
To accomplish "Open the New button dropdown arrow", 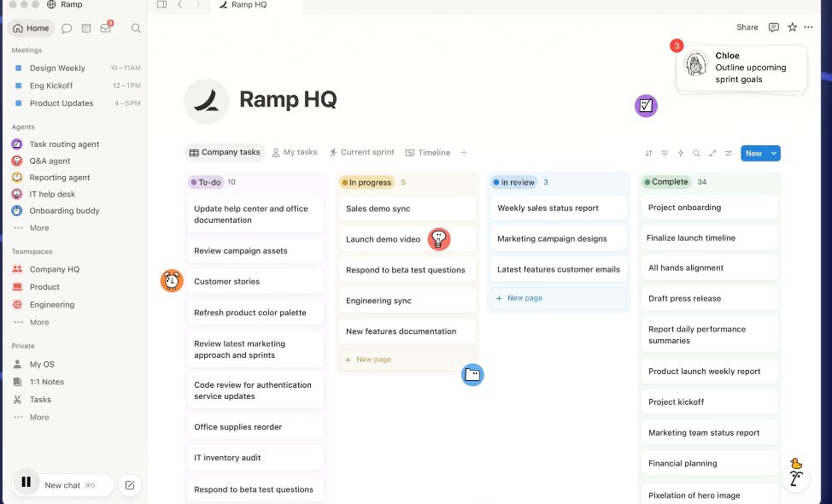I will tap(774, 153).
